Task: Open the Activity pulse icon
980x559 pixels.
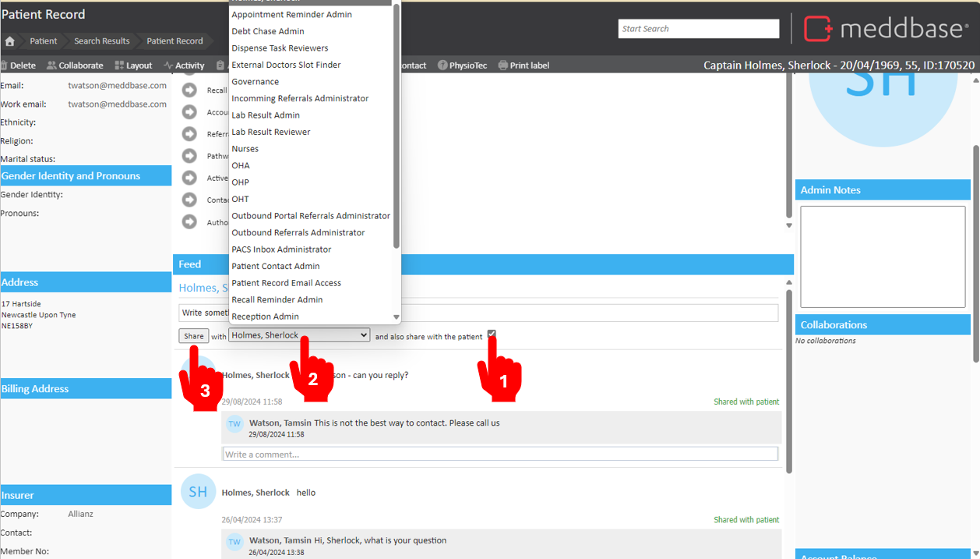Action: tap(168, 65)
